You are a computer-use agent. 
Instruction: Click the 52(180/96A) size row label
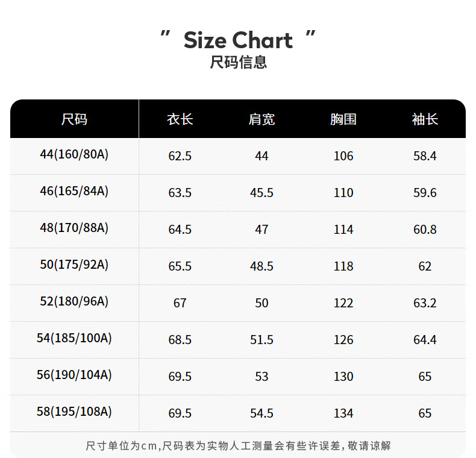click(74, 301)
